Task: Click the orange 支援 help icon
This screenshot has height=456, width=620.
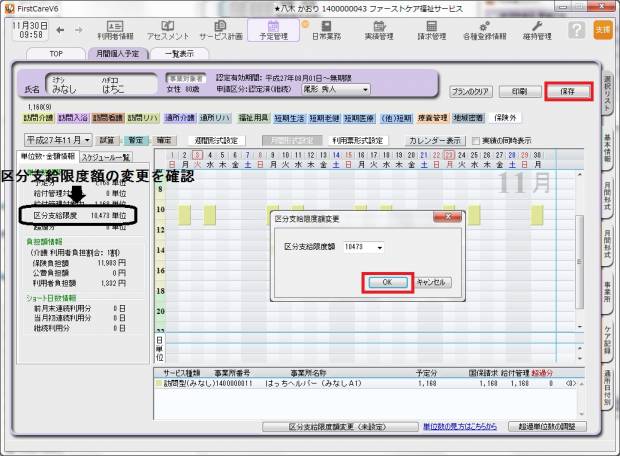Action: (601, 31)
